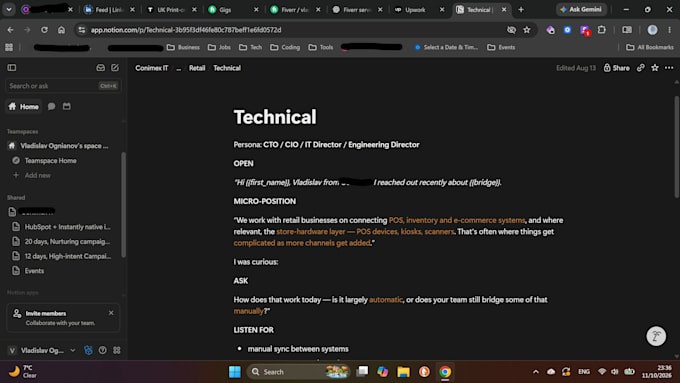Open a new browser tab
Viewport: 680px width, 383px height.
(x=521, y=10)
